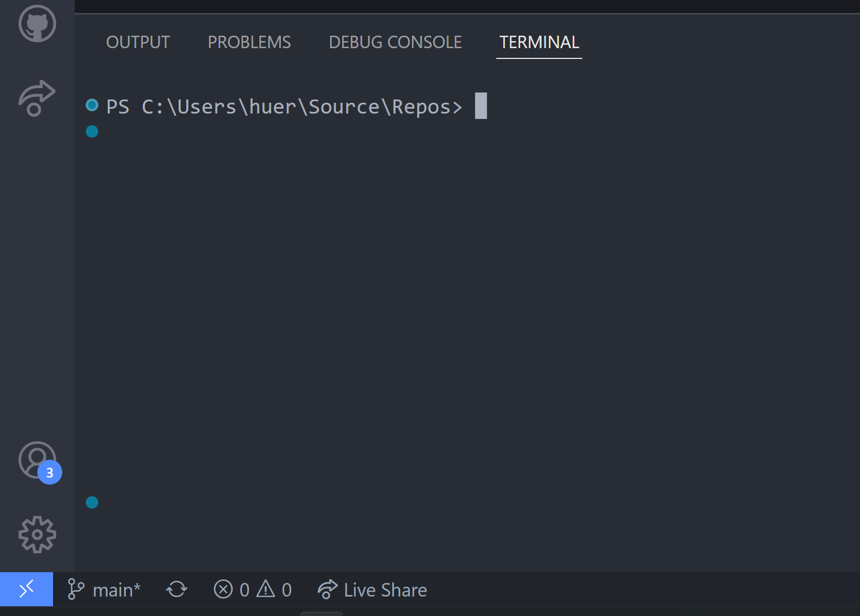Open the GitHub extension in the sidebar

(x=36, y=24)
